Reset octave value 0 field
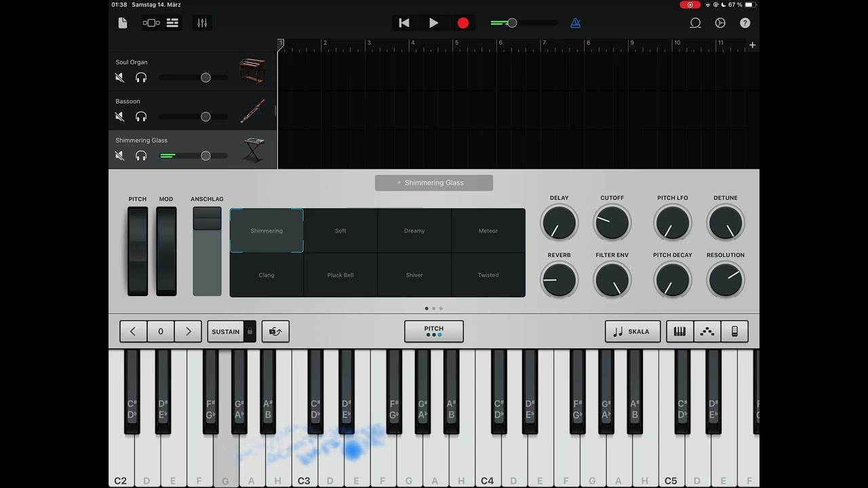868x488 pixels. 161,331
